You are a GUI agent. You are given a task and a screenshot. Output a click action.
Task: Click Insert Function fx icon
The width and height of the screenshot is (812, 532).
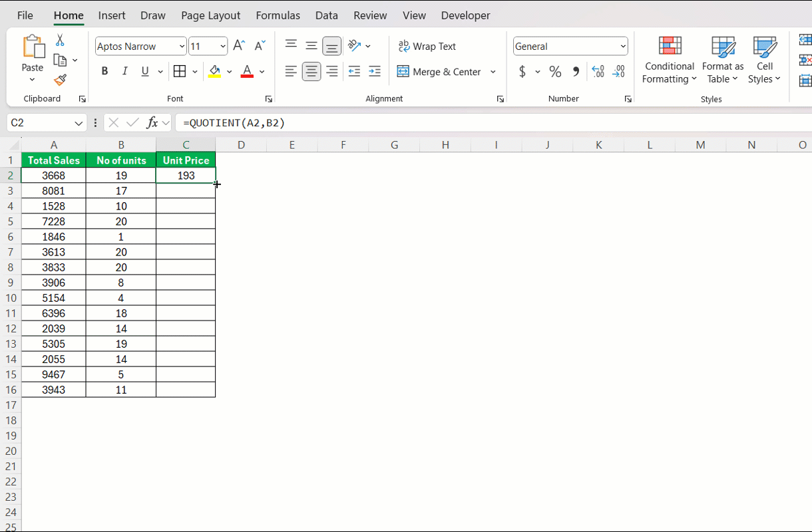[152, 122]
